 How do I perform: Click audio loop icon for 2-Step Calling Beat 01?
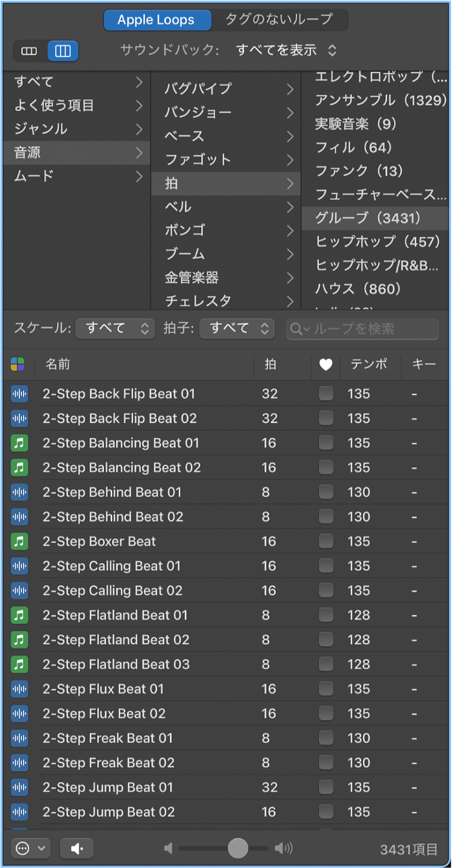pyautogui.click(x=19, y=566)
